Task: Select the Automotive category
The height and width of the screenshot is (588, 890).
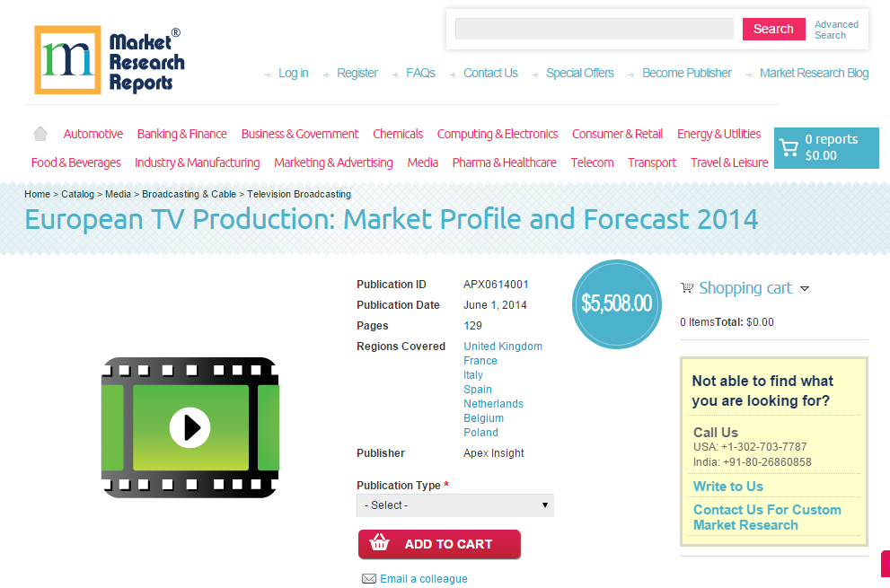Action: coord(93,133)
